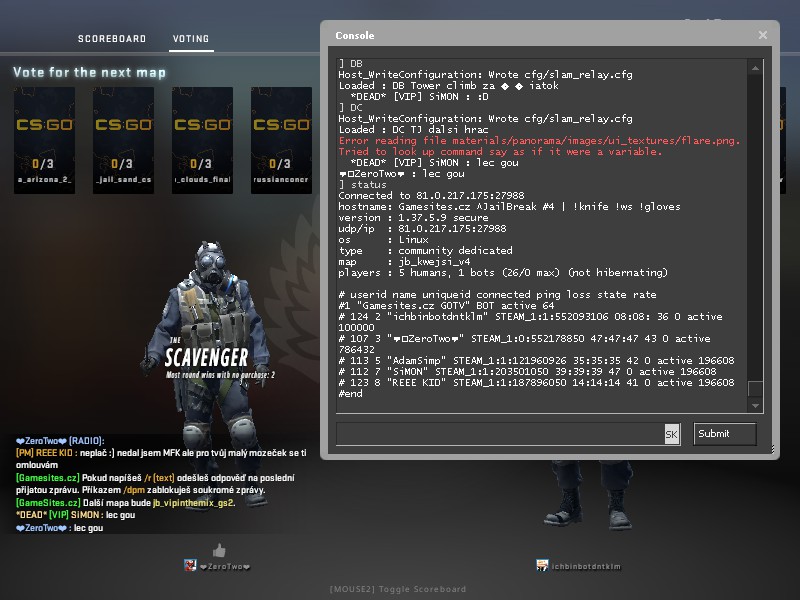Screen dimensions: 800x600
Task: Click the console command input field
Action: (500, 434)
